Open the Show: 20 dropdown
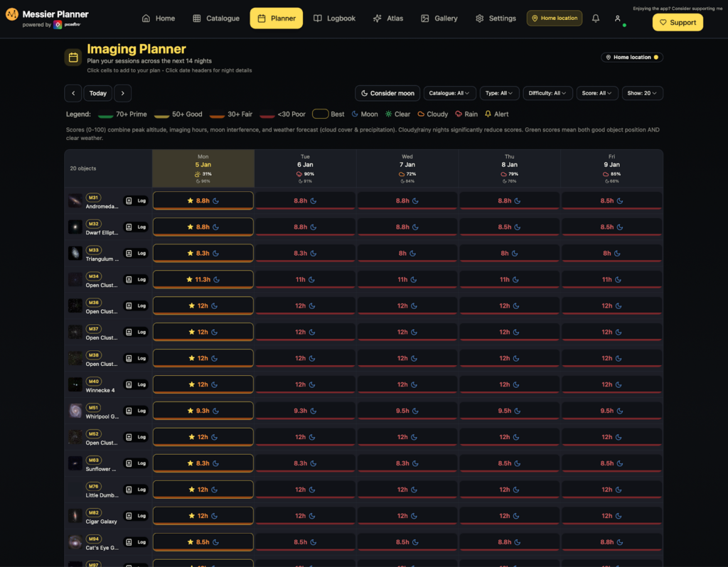Screen dimensions: 728x567 click(642, 93)
